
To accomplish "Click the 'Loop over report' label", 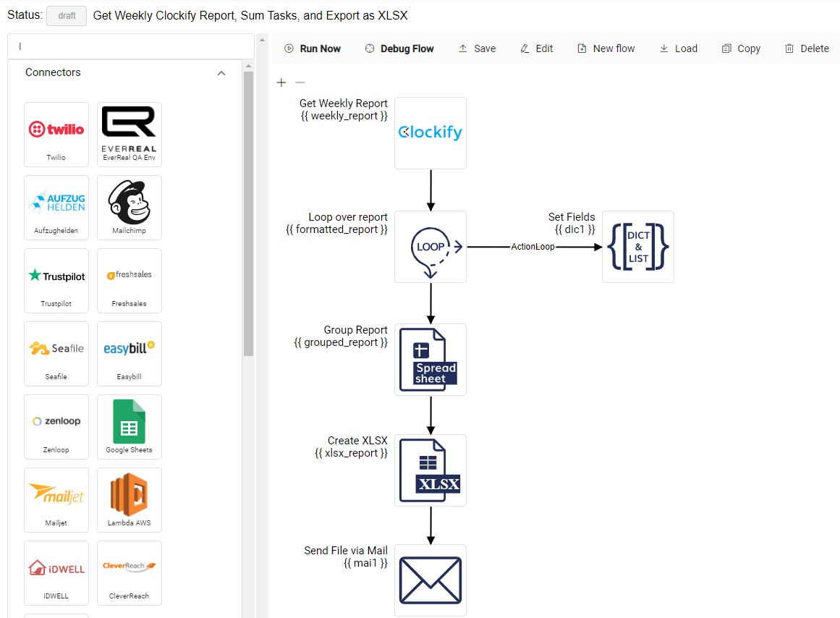I will [x=348, y=217].
